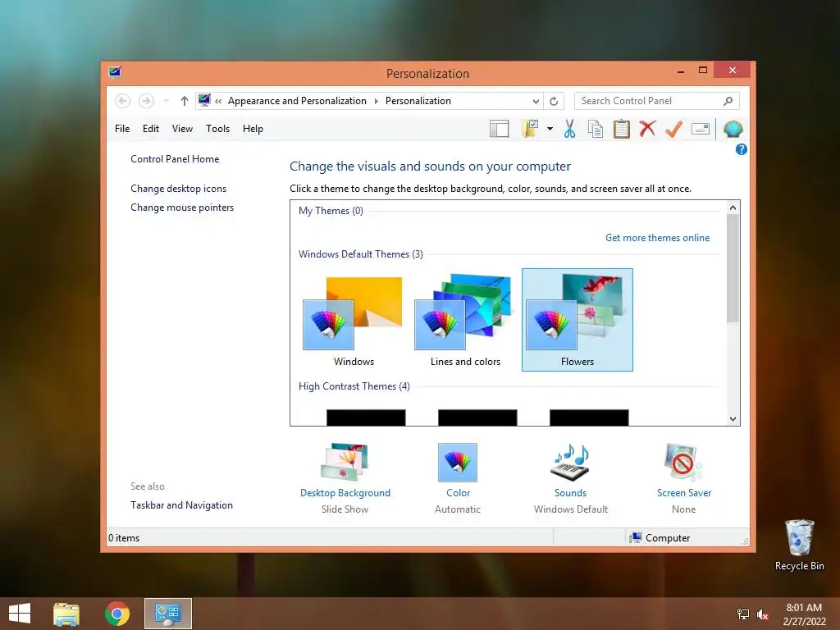Open the recent locations dropdown arrow

pyautogui.click(x=166, y=101)
